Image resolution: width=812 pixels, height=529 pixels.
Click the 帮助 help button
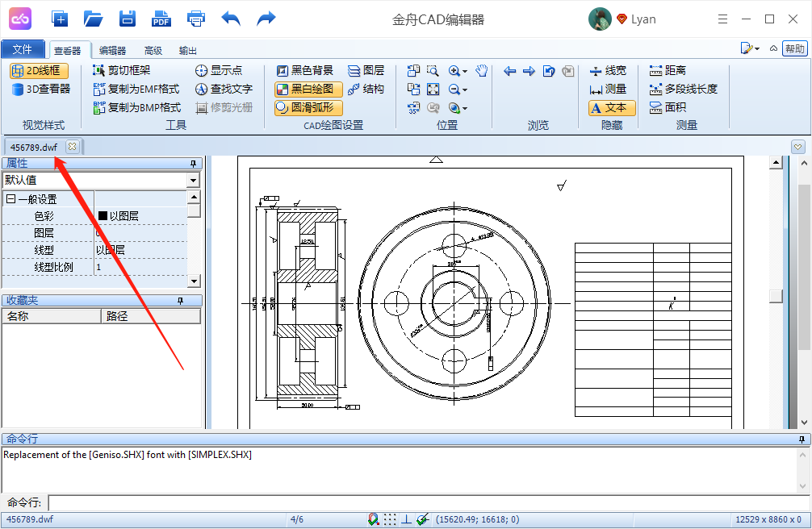(794, 48)
